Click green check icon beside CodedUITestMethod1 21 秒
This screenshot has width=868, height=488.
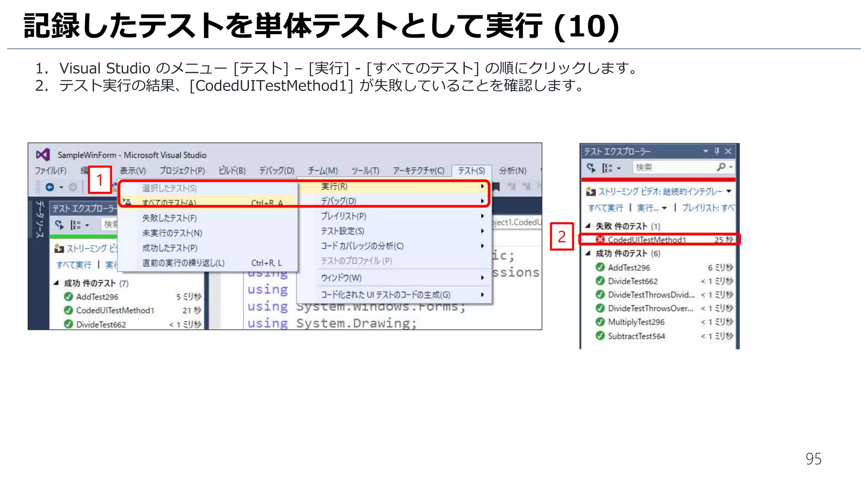pyautogui.click(x=68, y=310)
